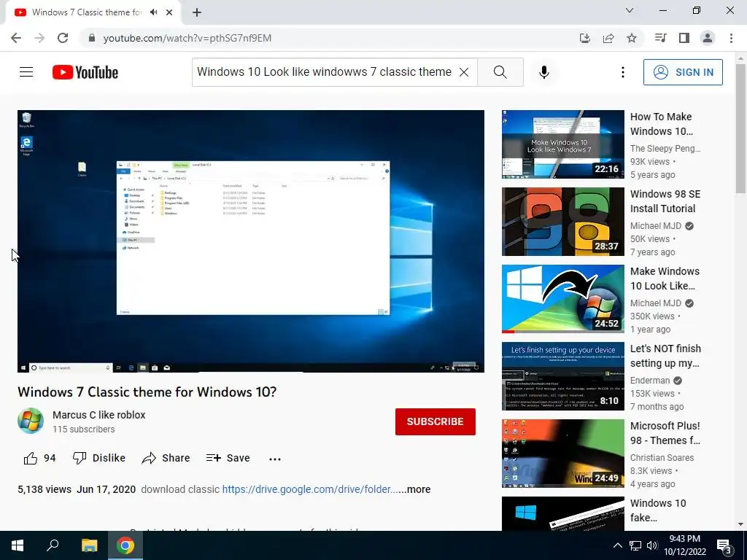
Task: Go to the YouTube home logo
Action: click(85, 72)
